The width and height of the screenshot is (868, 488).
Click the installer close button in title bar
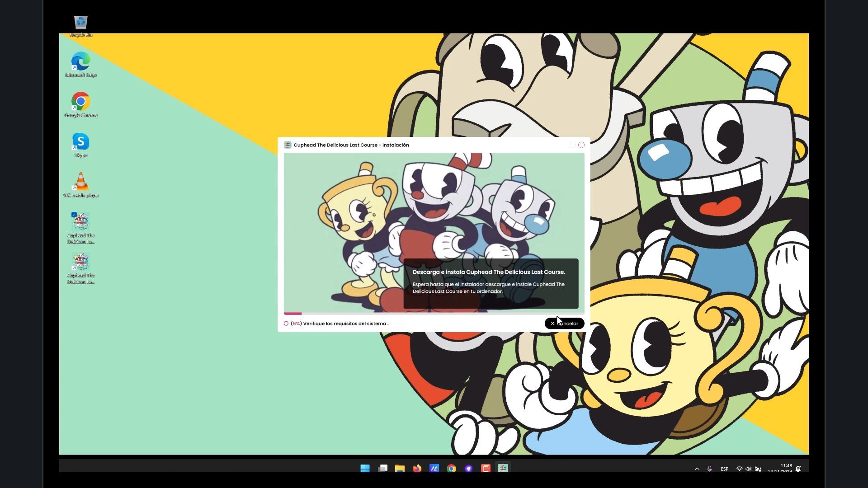pyautogui.click(x=581, y=145)
